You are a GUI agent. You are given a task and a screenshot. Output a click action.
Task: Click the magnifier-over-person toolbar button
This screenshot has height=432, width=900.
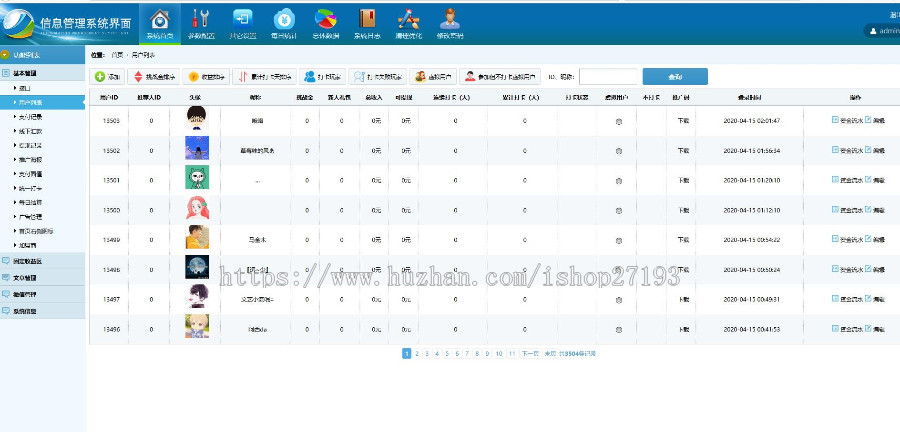(377, 77)
